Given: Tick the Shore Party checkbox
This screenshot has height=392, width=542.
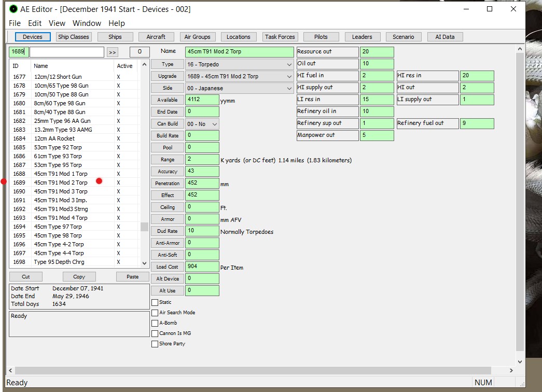Looking at the screenshot, I should pos(155,344).
